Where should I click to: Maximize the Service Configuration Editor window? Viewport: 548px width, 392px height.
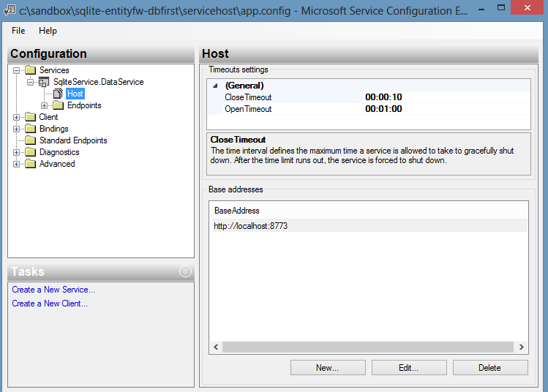pyautogui.click(x=501, y=8)
